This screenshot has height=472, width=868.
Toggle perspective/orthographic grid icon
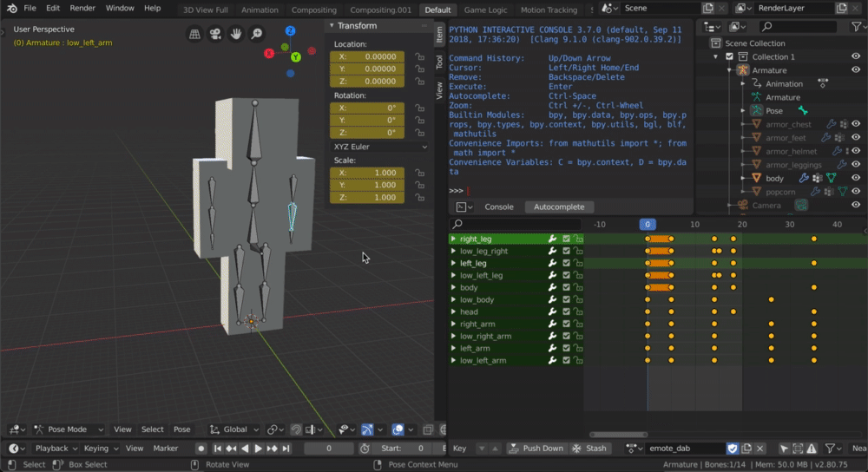point(194,35)
